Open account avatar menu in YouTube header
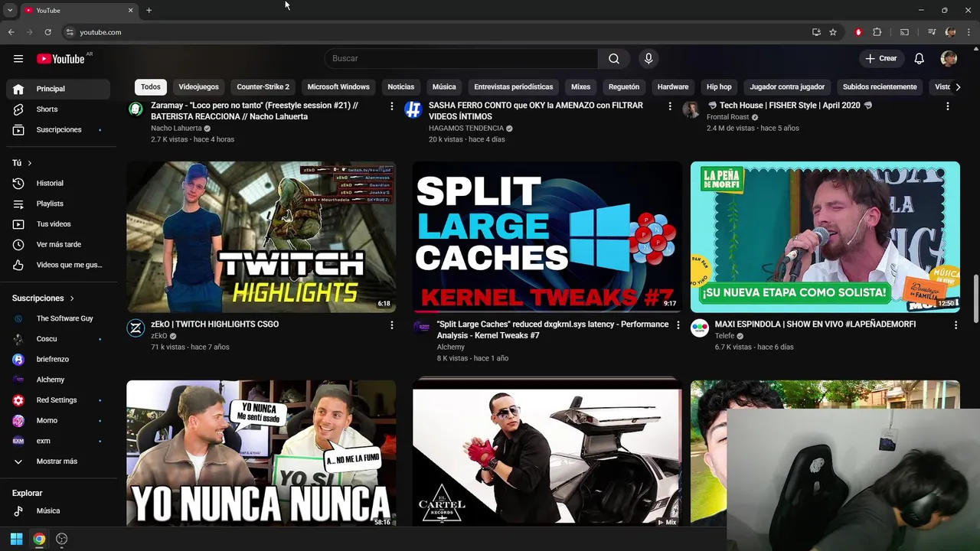This screenshot has height=551, width=980. pos(949,59)
